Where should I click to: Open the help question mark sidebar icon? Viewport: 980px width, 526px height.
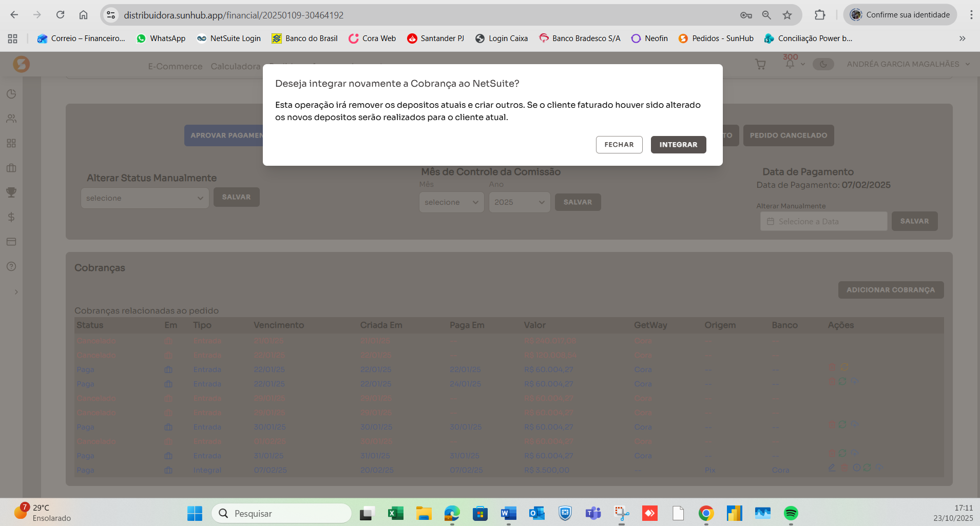tap(11, 266)
